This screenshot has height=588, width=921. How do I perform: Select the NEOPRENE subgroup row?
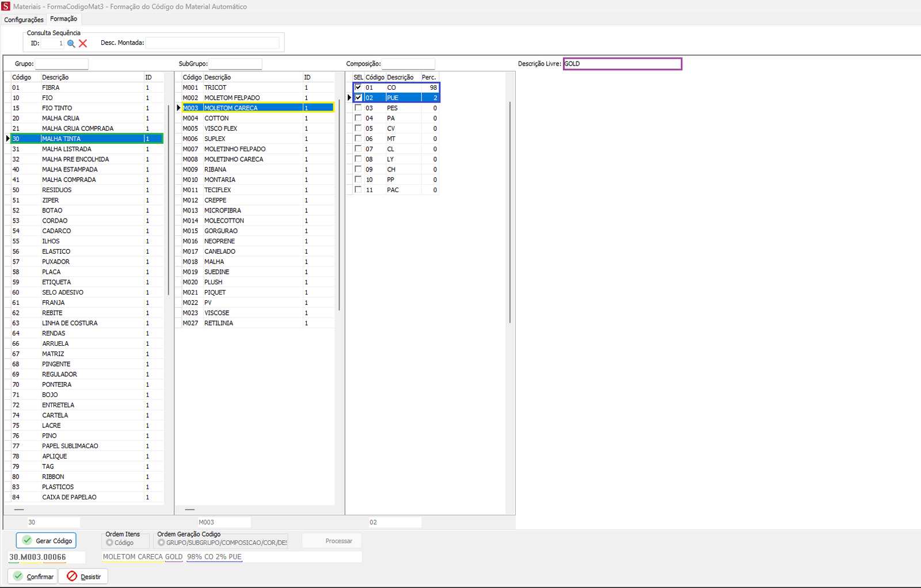pos(258,241)
